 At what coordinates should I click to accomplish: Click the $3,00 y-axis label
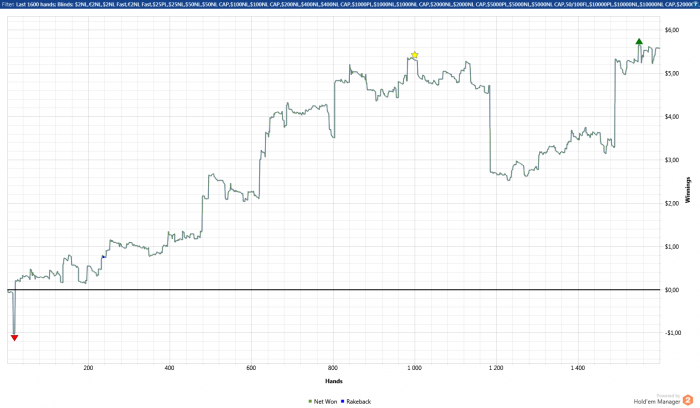[672, 160]
